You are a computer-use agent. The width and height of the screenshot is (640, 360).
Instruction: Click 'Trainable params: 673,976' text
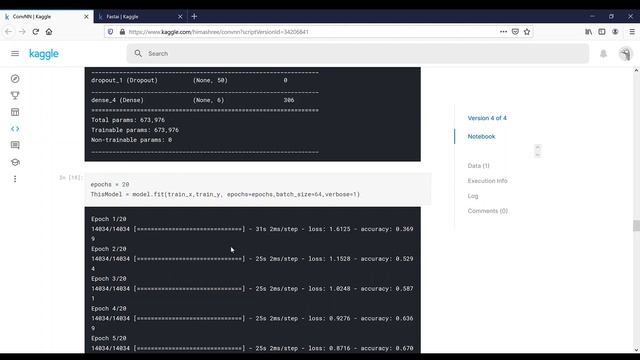(x=135, y=130)
